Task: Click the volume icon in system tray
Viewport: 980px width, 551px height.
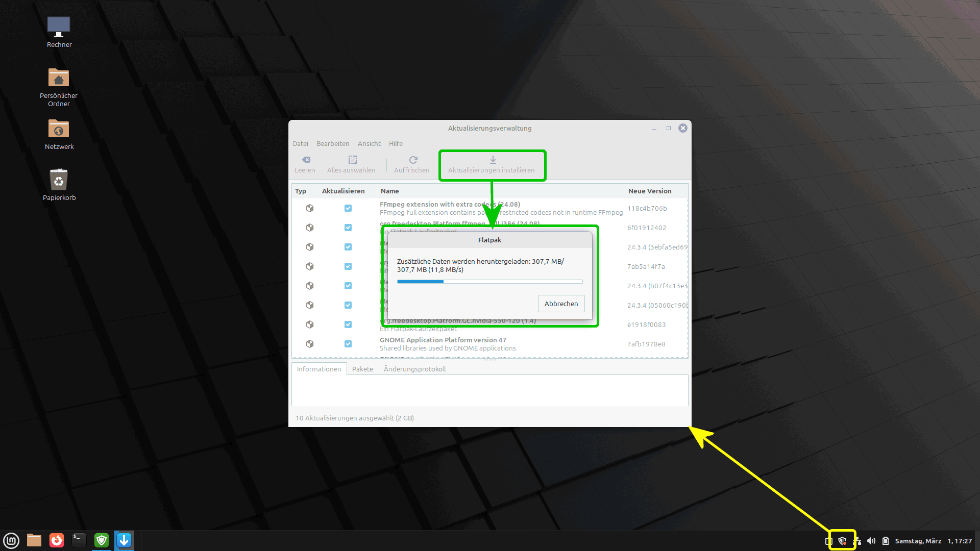Action: click(871, 541)
